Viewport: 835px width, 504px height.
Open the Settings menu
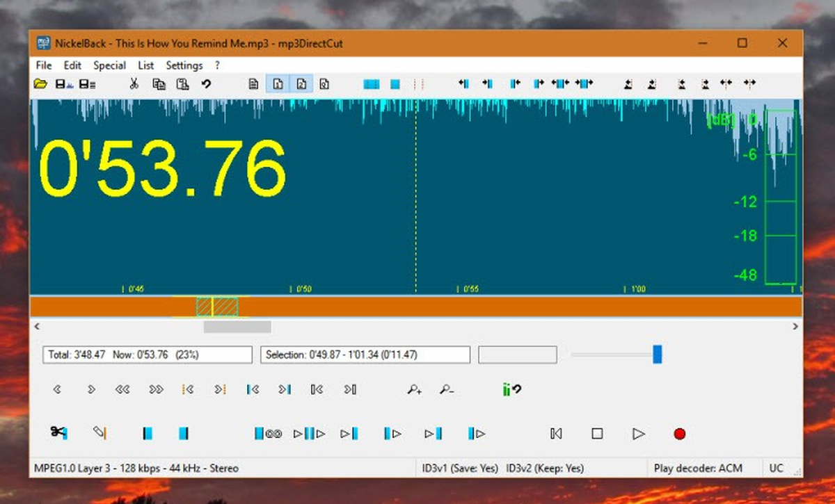184,65
